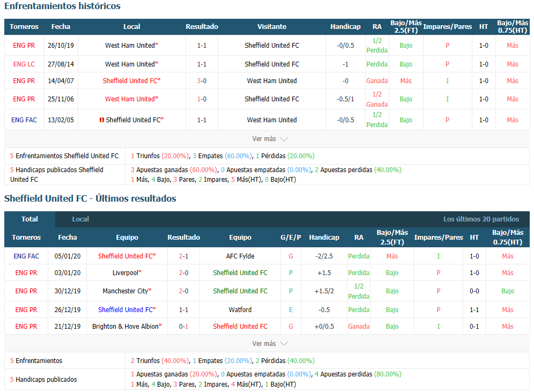Screen dimensions: 534x392
Task: Click 'Impares/Pares' header in recent results table
Action: click(x=439, y=238)
